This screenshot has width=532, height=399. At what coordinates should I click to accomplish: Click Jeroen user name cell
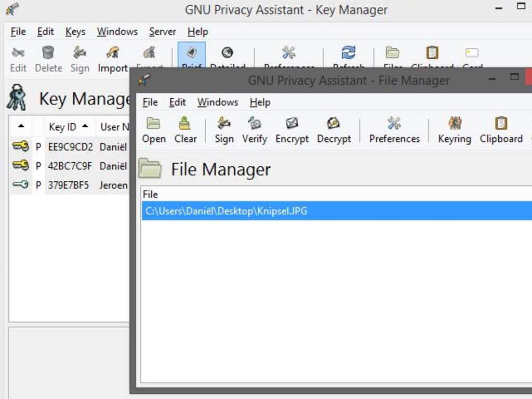point(113,185)
